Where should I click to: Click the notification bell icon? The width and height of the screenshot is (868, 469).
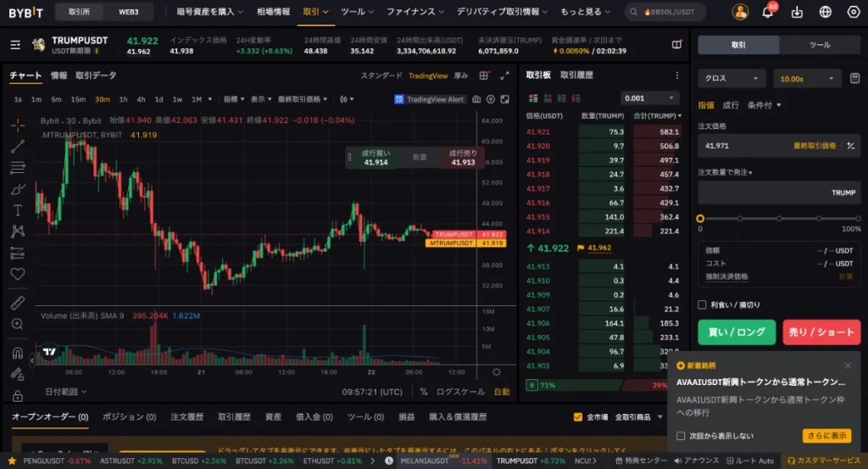[x=767, y=13]
